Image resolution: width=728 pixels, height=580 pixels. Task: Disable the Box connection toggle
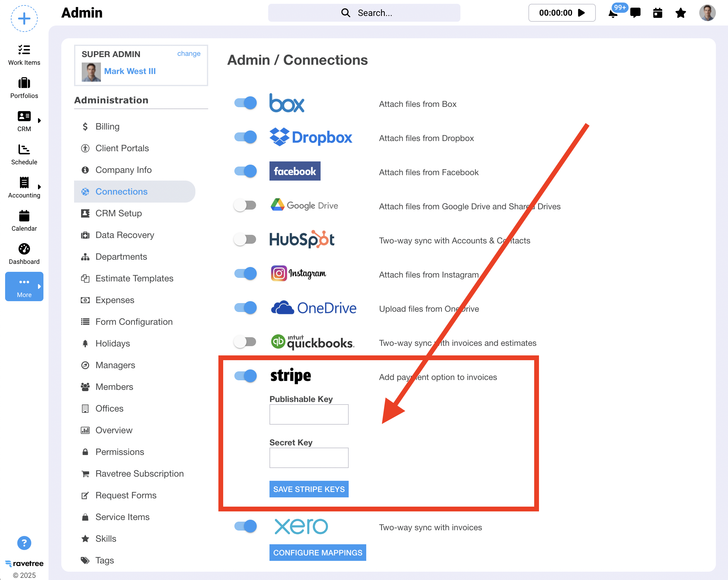click(x=246, y=103)
